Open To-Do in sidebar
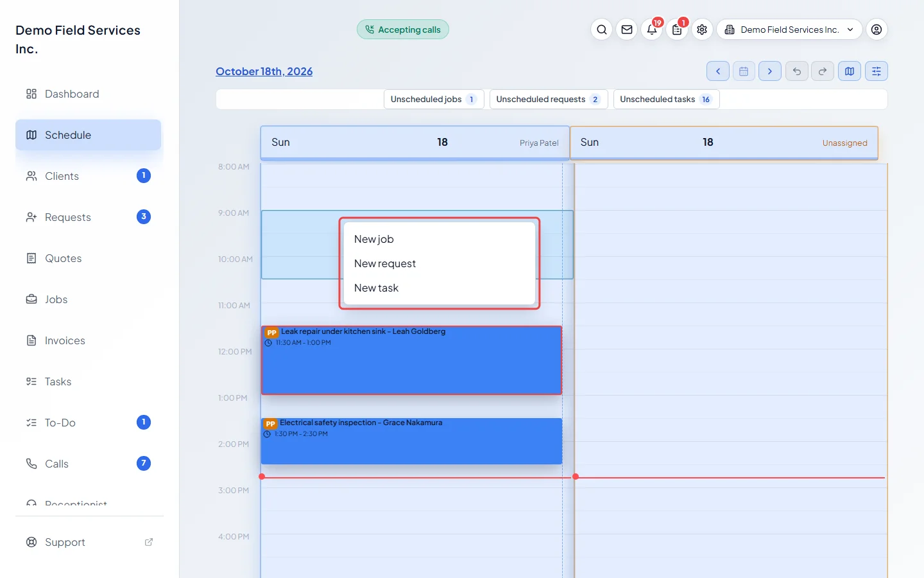 pyautogui.click(x=89, y=423)
